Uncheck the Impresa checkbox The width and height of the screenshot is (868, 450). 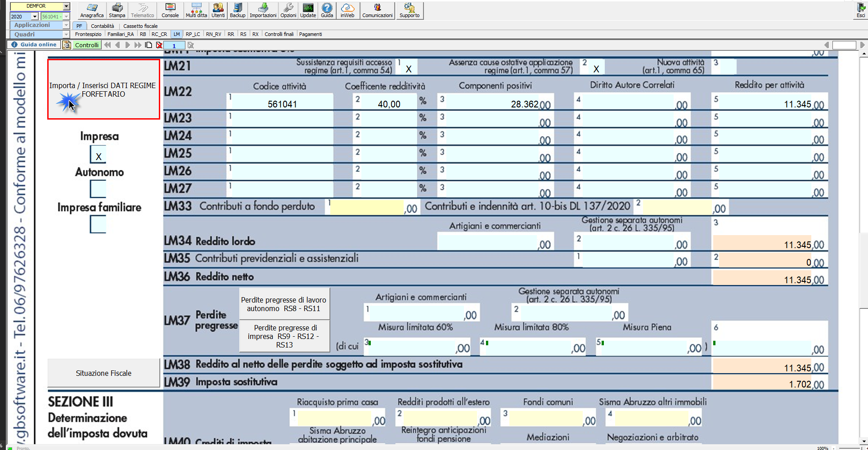(98, 155)
